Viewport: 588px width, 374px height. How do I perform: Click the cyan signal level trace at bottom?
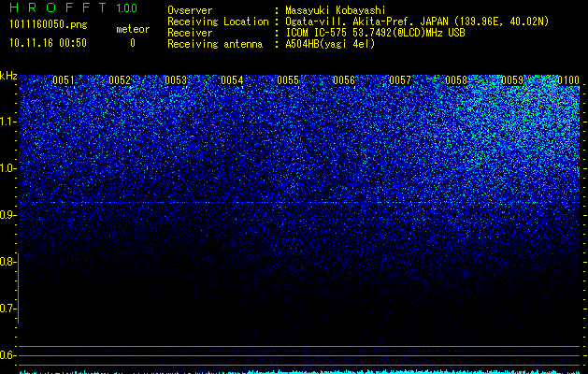[300, 372]
